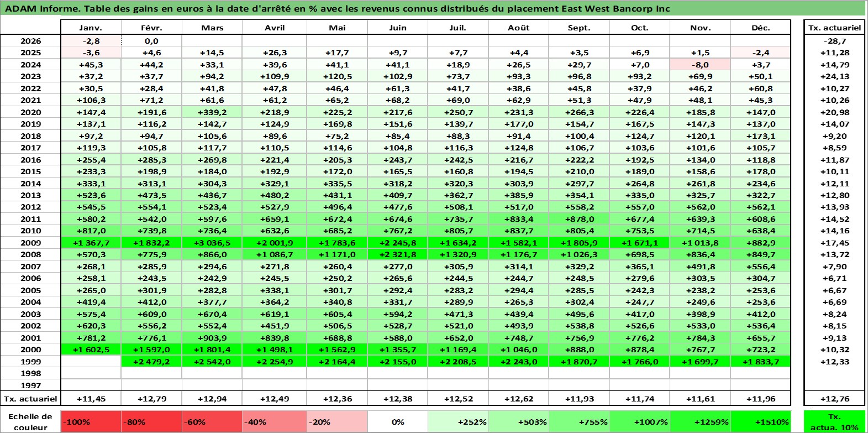Screen dimensions: 868x433
Task: Click the +2 479,2 cell for February 1999
Action: (151, 362)
